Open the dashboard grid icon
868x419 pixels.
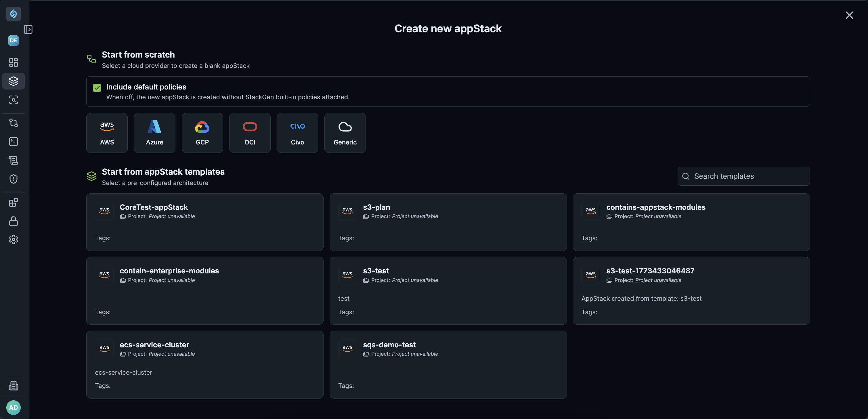14,62
